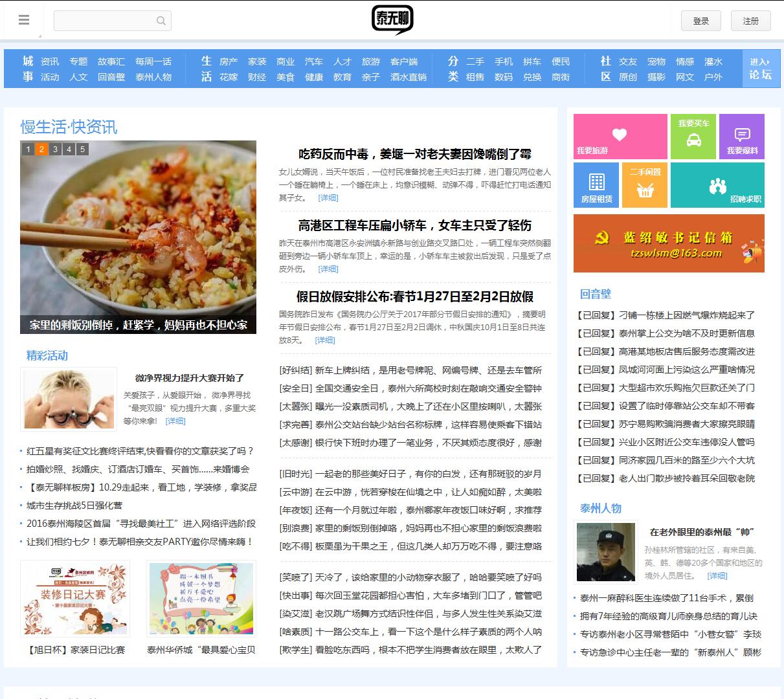The width and height of the screenshot is (784, 699).
Task: Click the eye-test activity thumbnail
Action: pyautogui.click(x=69, y=399)
